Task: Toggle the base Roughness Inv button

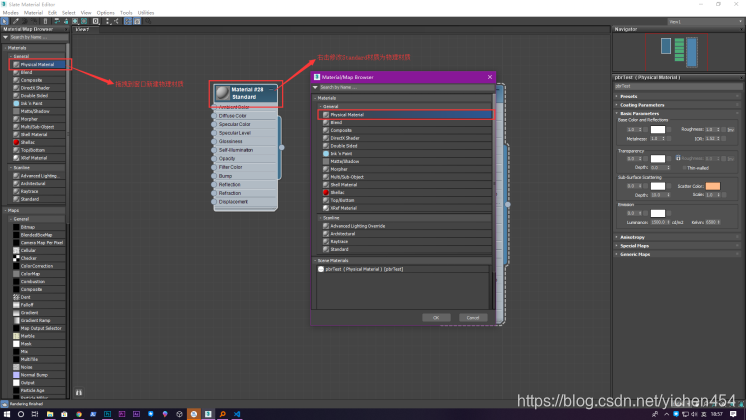Action: 731,129
